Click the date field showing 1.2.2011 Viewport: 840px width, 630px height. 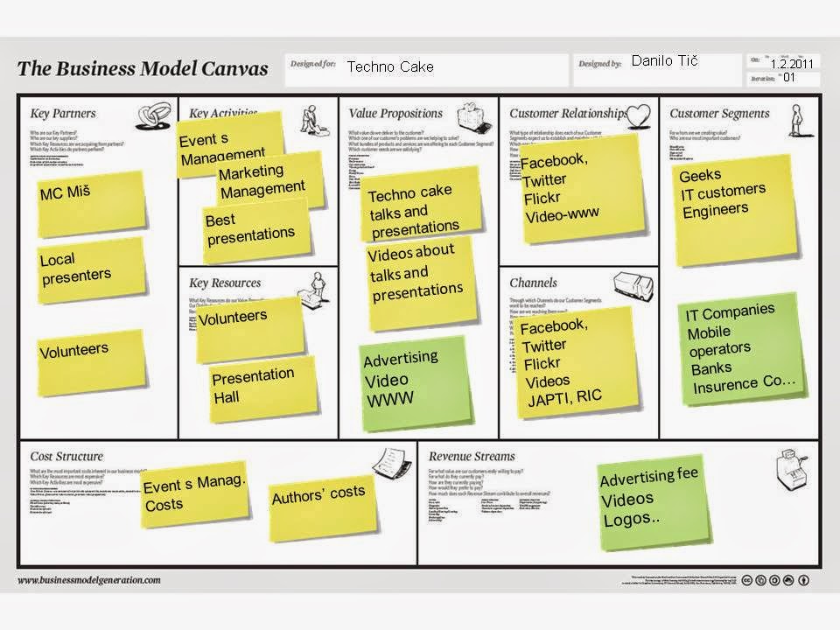point(783,62)
